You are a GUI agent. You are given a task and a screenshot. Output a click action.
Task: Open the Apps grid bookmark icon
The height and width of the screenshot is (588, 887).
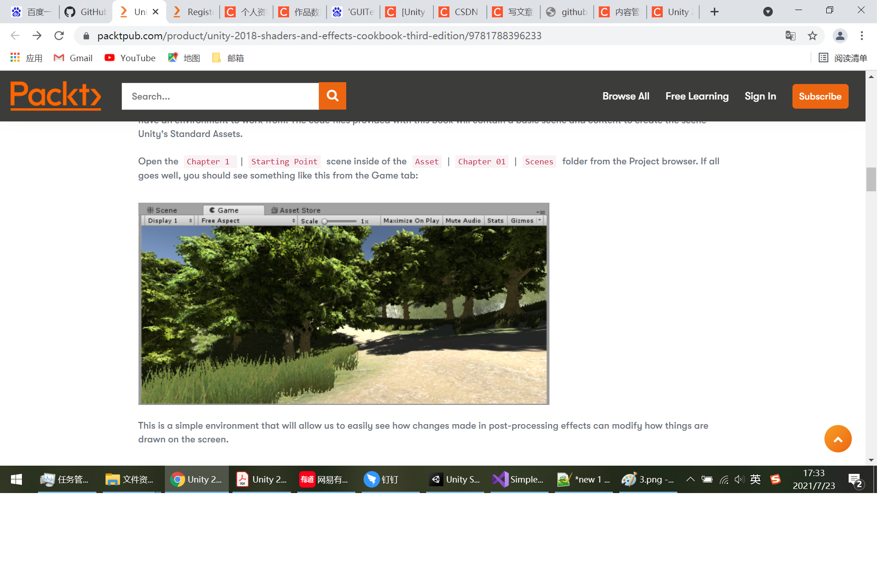click(x=15, y=58)
